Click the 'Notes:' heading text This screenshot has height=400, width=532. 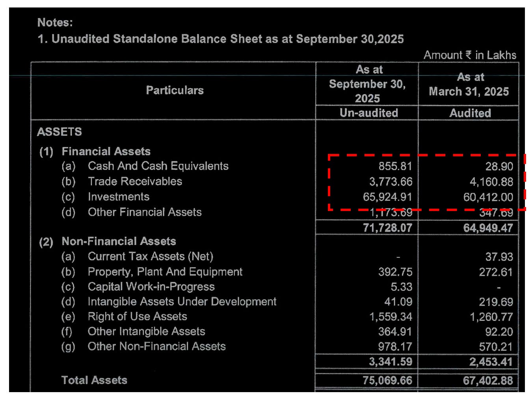click(x=55, y=22)
